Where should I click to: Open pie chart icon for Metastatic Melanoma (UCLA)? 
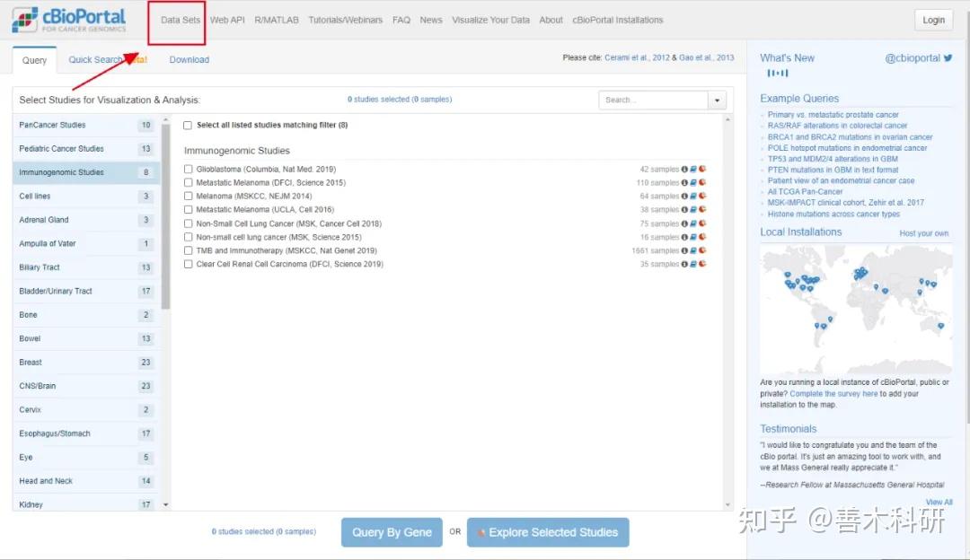tap(702, 210)
